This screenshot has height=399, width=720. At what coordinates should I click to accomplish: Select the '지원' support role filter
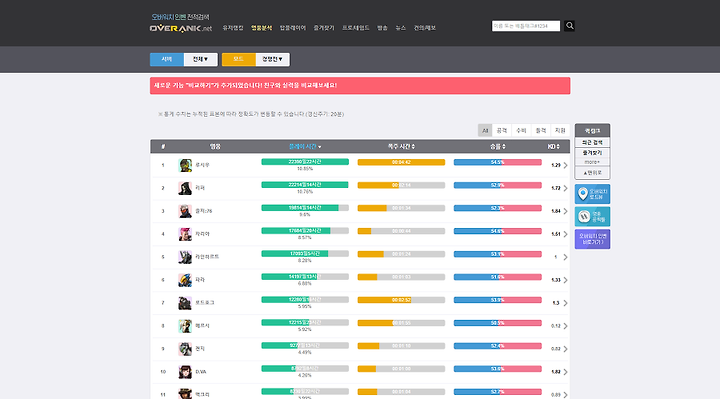[x=560, y=131]
